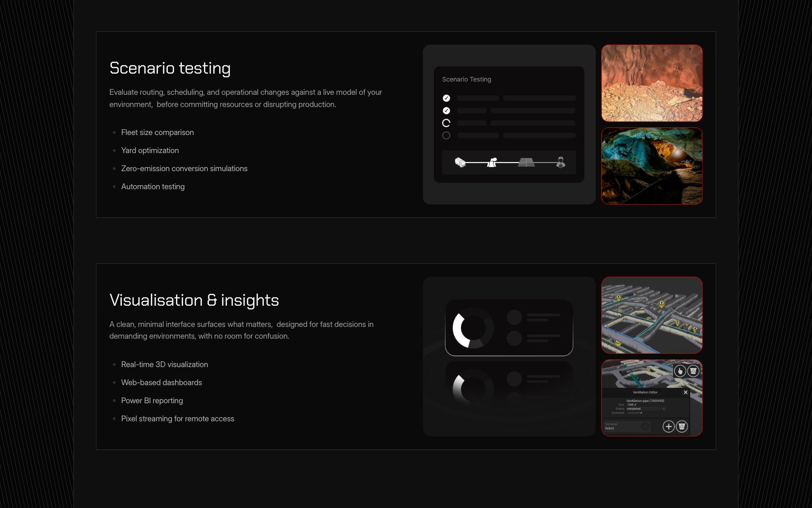Click the Yard optimization bullet
Screen dimensions: 812x508
point(150,150)
